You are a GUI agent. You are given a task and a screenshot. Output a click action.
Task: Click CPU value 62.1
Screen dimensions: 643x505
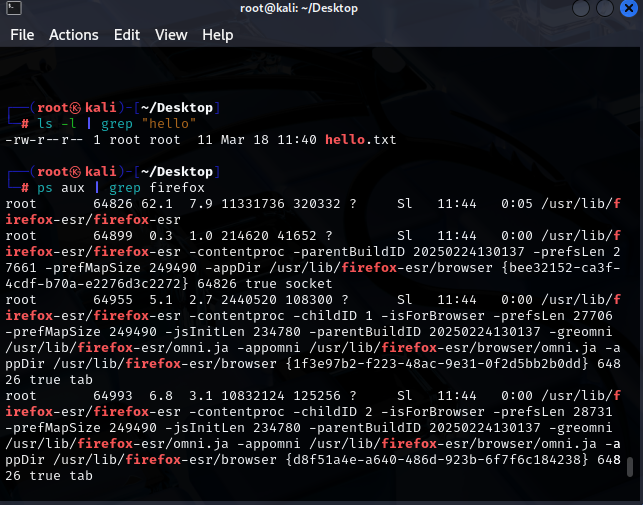coord(157,204)
